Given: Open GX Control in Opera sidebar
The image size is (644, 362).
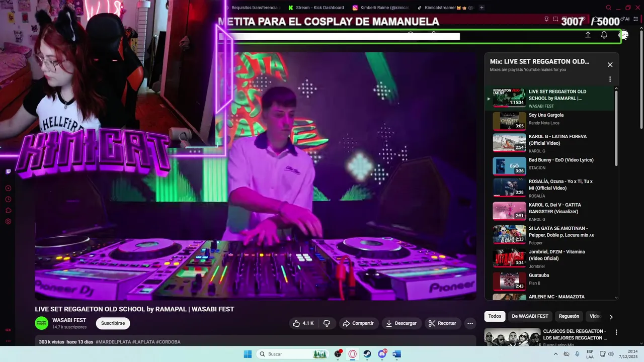Looking at the screenshot, I should [x=8, y=330].
